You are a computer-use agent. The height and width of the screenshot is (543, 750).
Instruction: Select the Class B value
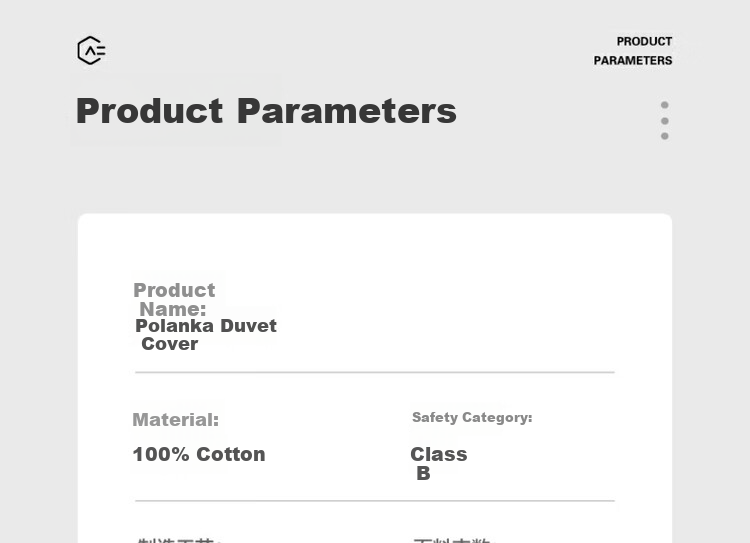coord(438,463)
